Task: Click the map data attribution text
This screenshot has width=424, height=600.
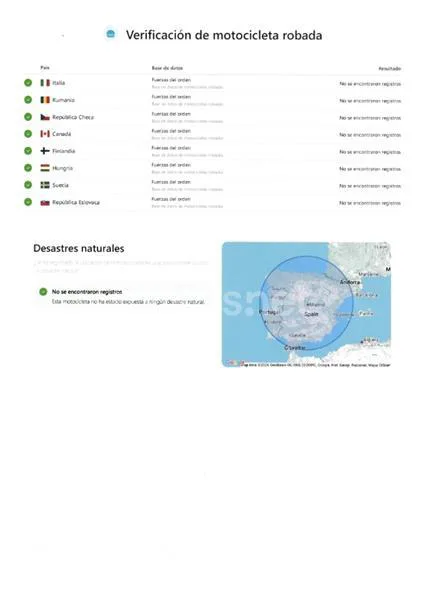Action: click(x=315, y=365)
